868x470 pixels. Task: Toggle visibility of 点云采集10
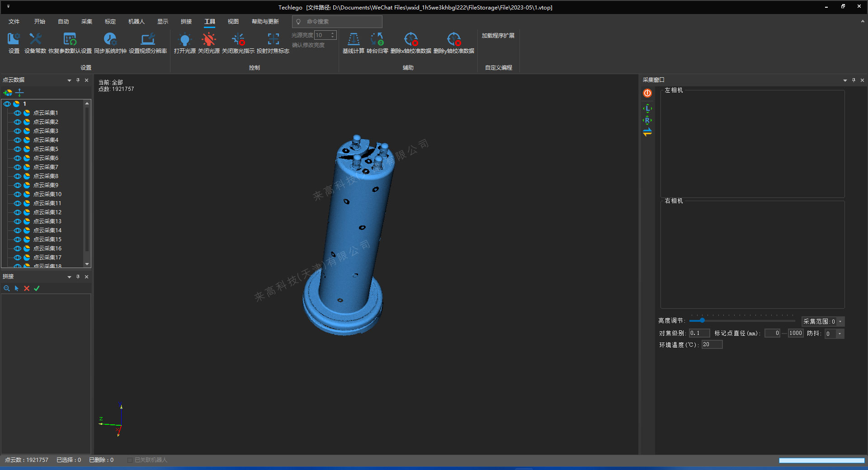tap(18, 194)
